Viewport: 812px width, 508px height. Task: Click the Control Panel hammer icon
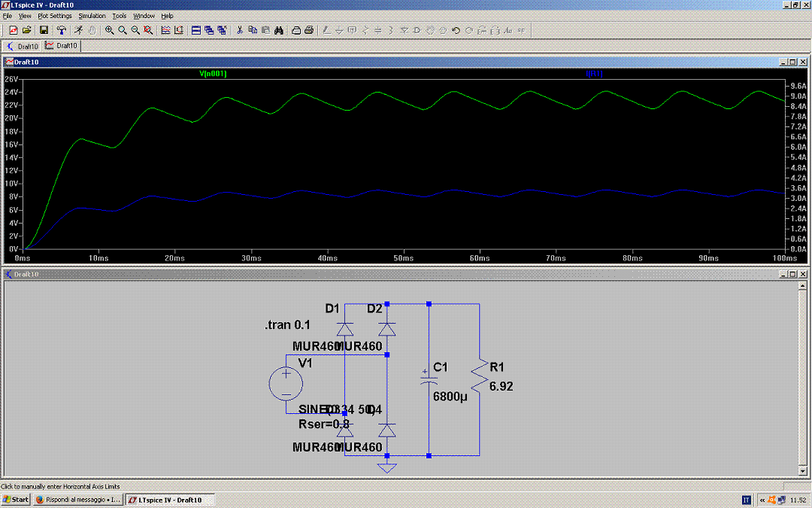pyautogui.click(x=61, y=30)
